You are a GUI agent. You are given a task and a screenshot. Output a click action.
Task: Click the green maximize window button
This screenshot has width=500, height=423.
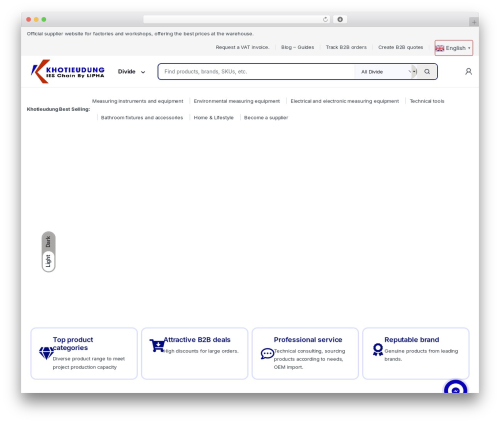[x=44, y=19]
